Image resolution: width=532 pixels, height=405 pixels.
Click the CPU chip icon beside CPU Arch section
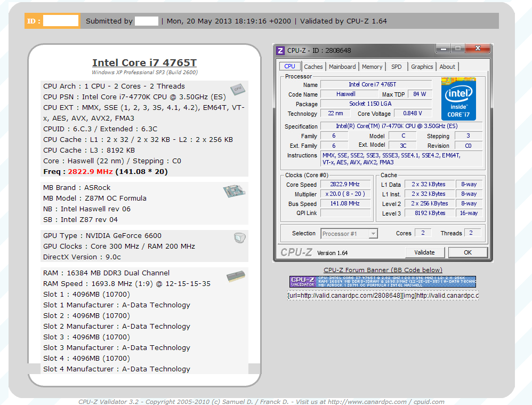click(238, 90)
